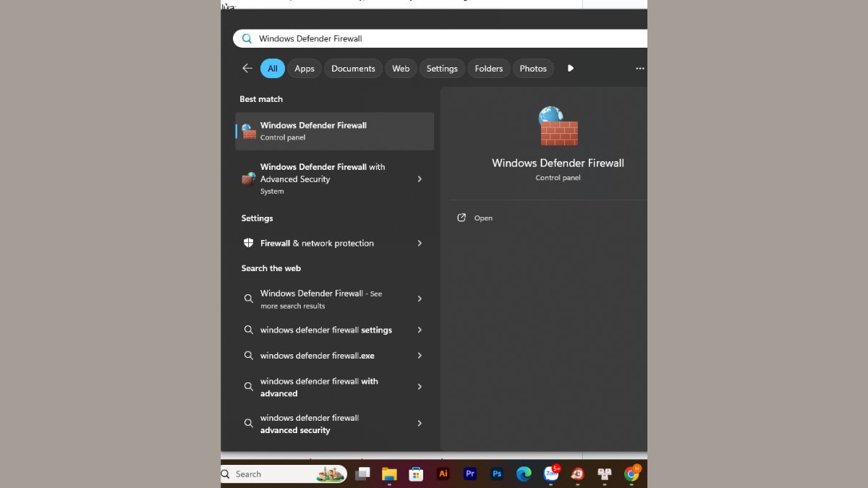Open Task View from taskbar
This screenshot has height=488, width=868.
(x=362, y=474)
